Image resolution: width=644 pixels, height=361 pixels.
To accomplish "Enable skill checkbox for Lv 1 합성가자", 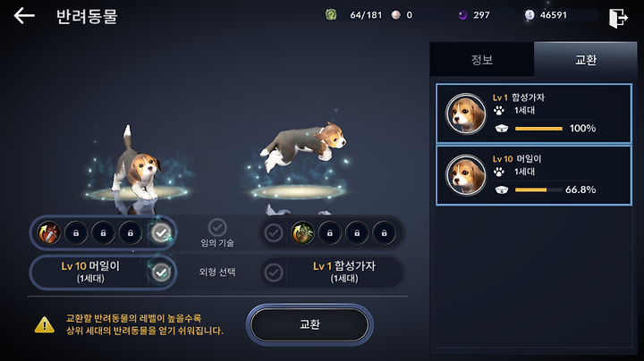I will (274, 233).
